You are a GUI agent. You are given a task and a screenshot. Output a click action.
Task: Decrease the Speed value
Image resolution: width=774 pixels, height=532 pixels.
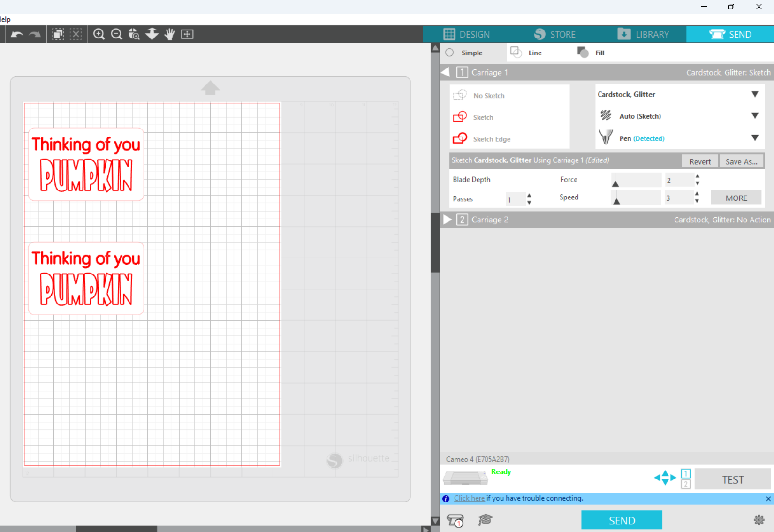(x=698, y=201)
